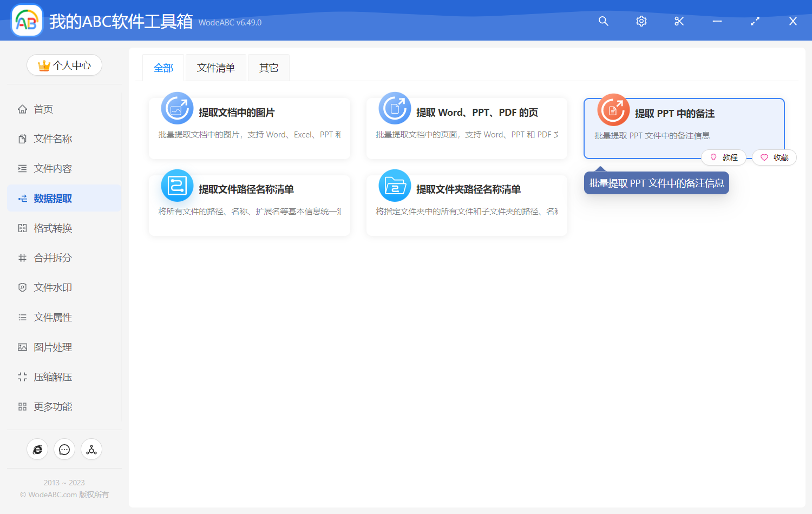Click the share nodes icon at sidebar bottom
812x514 pixels.
pyautogui.click(x=91, y=450)
